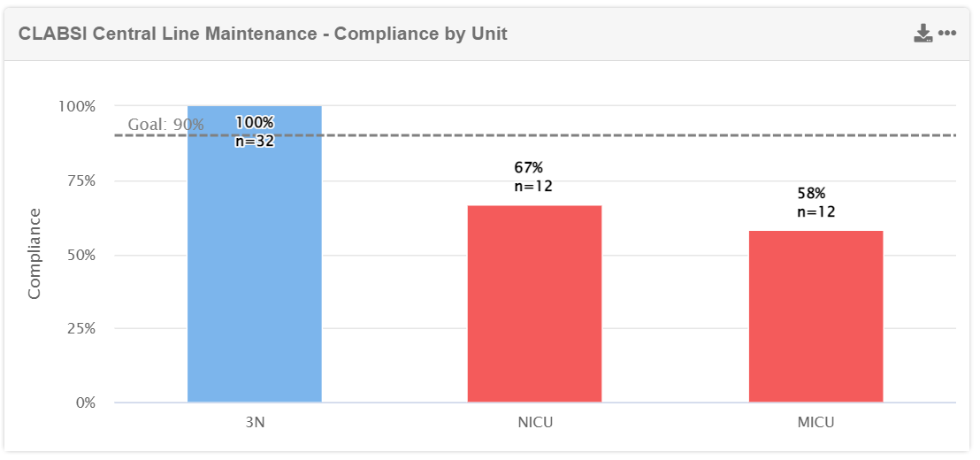Viewport: 980px width, 460px height.
Task: Select the 58% n=12 data label
Action: click(x=815, y=202)
